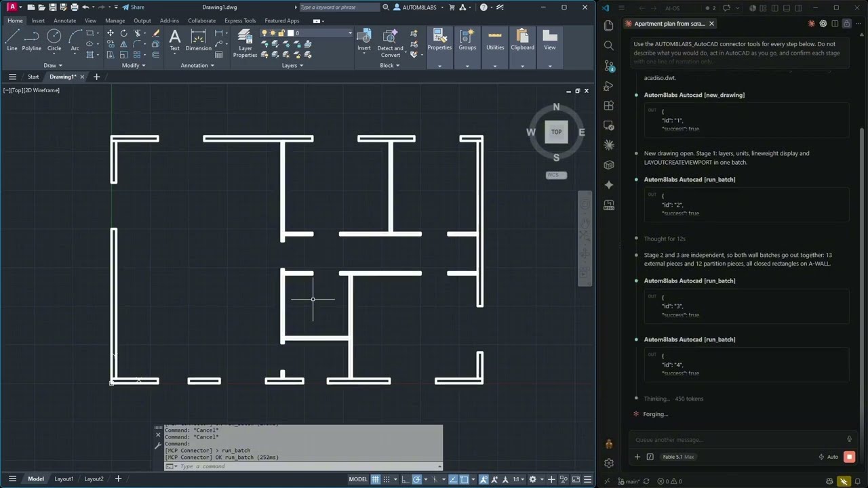Viewport: 868px width, 488px height.
Task: Expand the Block panel dropdown
Action: [389, 66]
